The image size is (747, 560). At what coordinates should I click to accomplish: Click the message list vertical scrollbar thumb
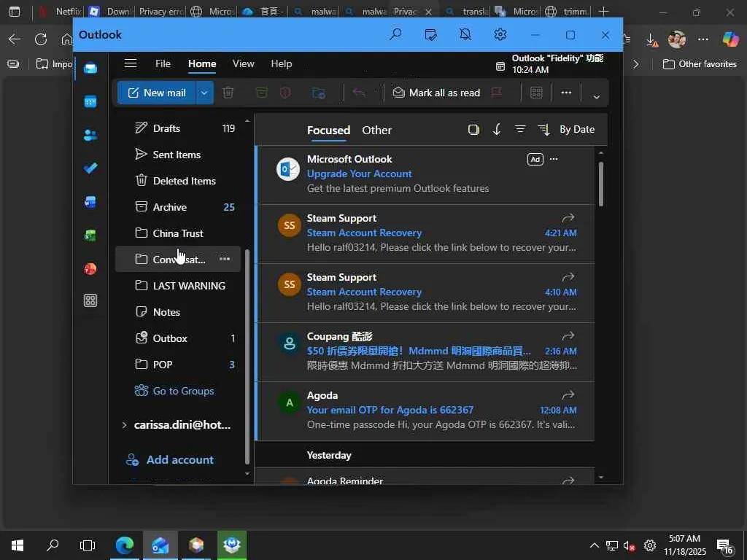pyautogui.click(x=601, y=184)
